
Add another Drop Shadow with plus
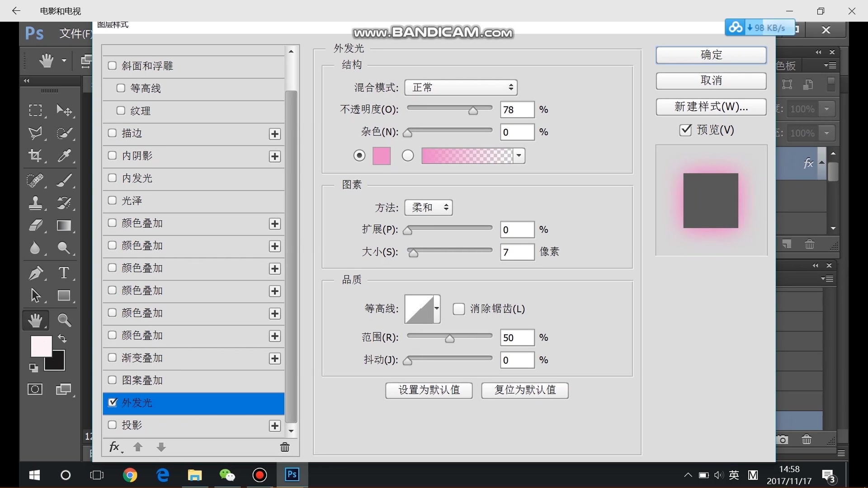(x=275, y=426)
